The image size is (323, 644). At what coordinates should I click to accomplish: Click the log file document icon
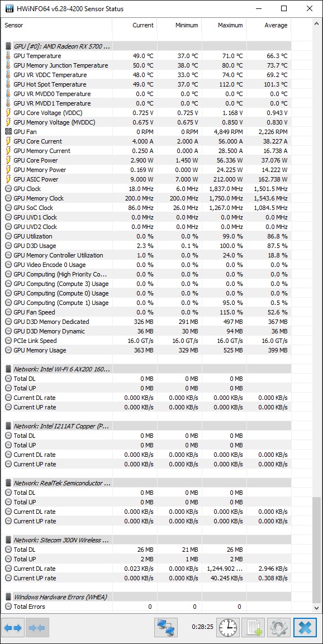tap(253, 628)
